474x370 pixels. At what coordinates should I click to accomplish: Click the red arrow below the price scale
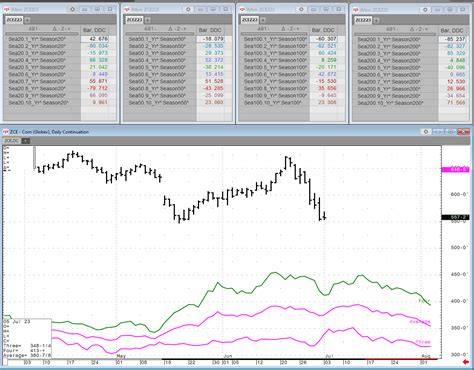(x=466, y=362)
